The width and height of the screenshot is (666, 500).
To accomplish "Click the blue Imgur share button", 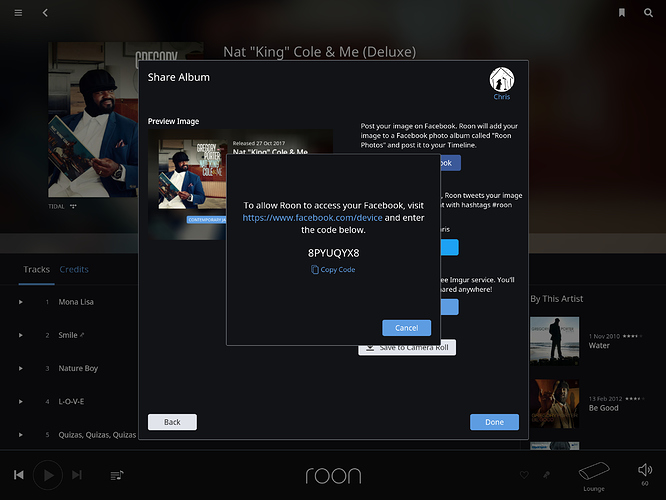I will point(450,307).
